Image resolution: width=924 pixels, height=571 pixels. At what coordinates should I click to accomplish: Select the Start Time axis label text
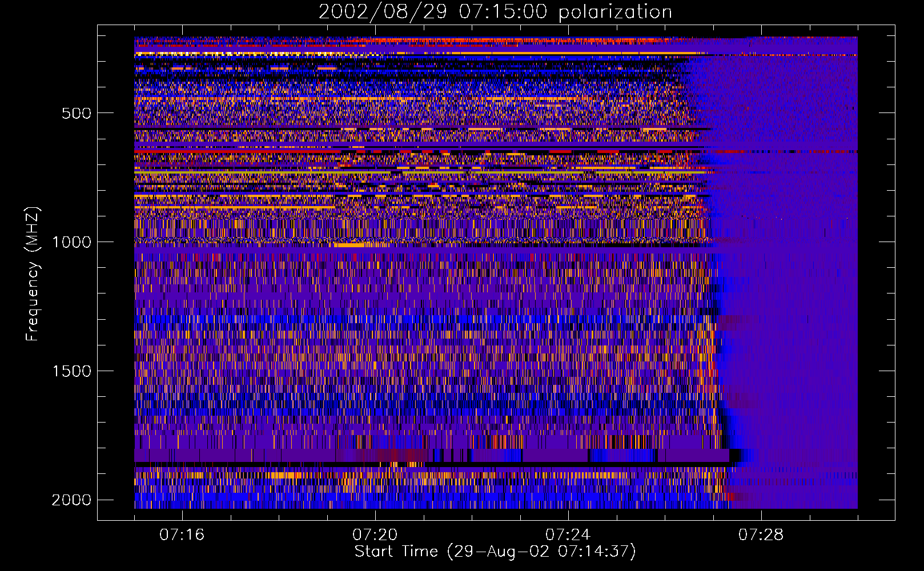495,552
